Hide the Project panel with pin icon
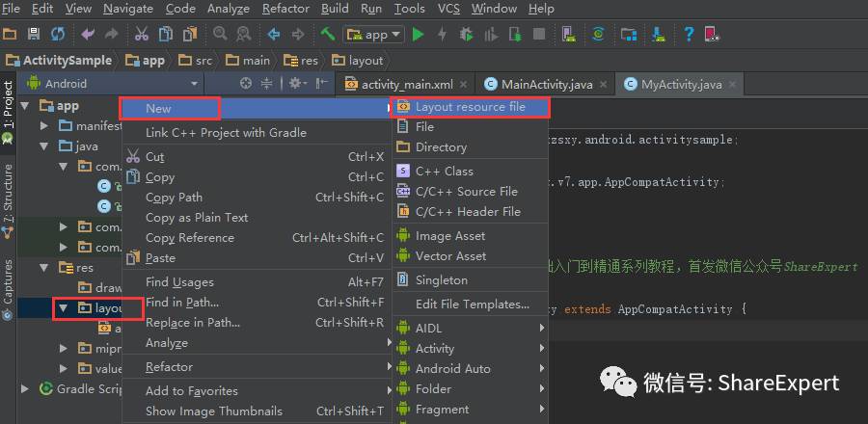 coord(321,84)
